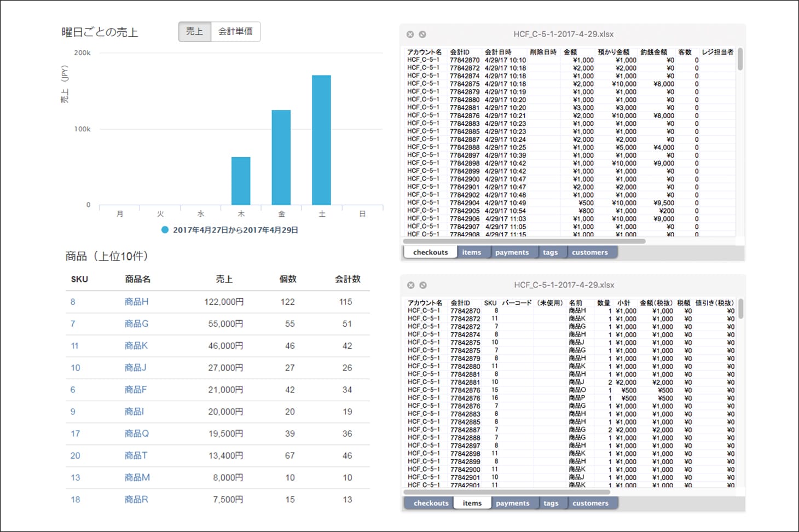The image size is (799, 532).
Task: Open SKU link 17
Action: pos(76,433)
